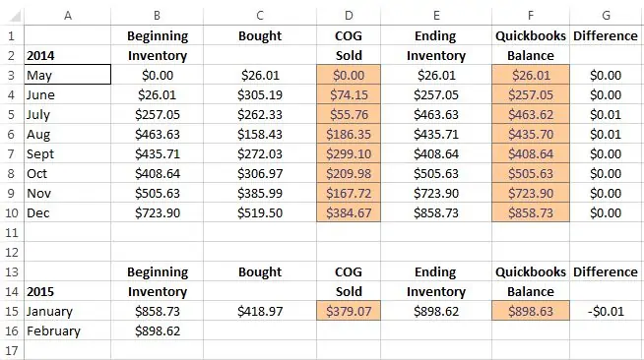Select column D header
Viewport: 644px width, 360px height.
pos(349,16)
